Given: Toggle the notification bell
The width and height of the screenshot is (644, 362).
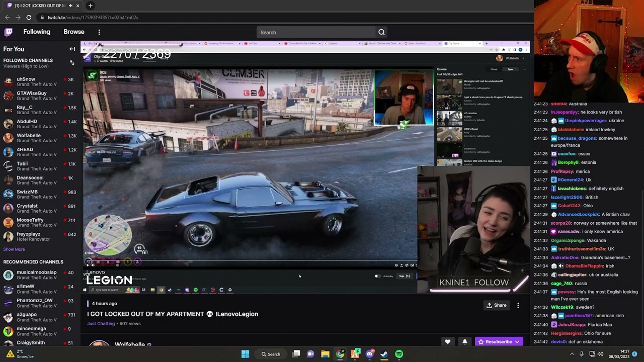Looking at the screenshot, I should coord(464,342).
